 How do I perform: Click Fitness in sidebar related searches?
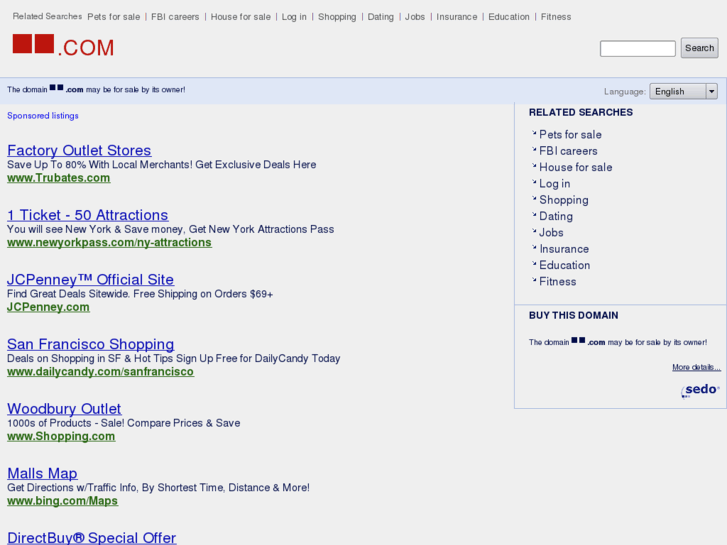coord(557,282)
